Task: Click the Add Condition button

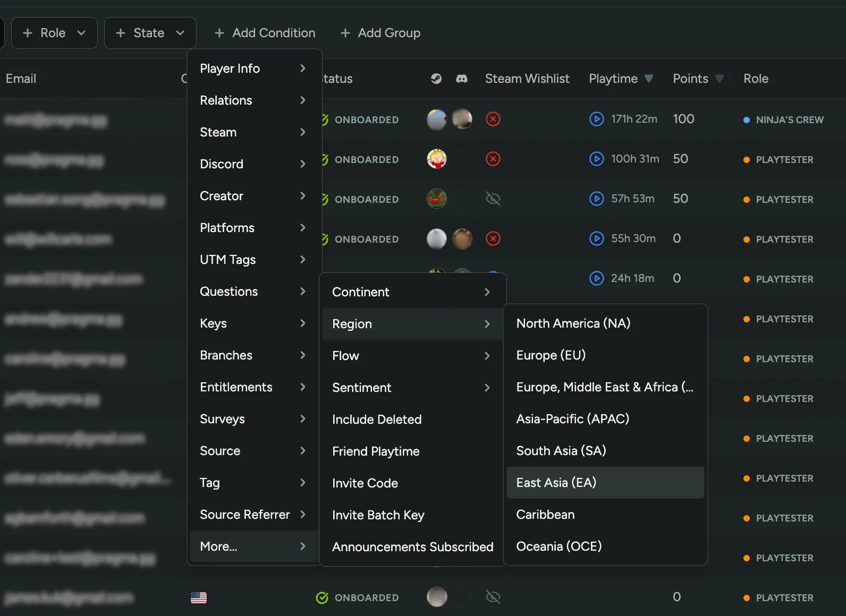Action: click(265, 33)
